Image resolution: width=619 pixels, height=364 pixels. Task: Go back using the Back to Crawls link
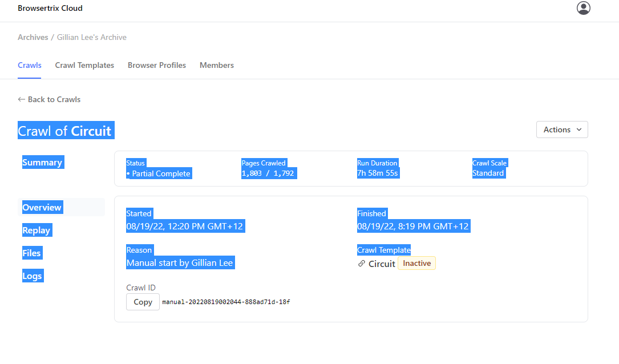pos(54,99)
